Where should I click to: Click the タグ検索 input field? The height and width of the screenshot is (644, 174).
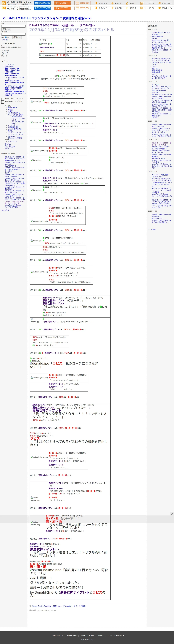(13, 34)
